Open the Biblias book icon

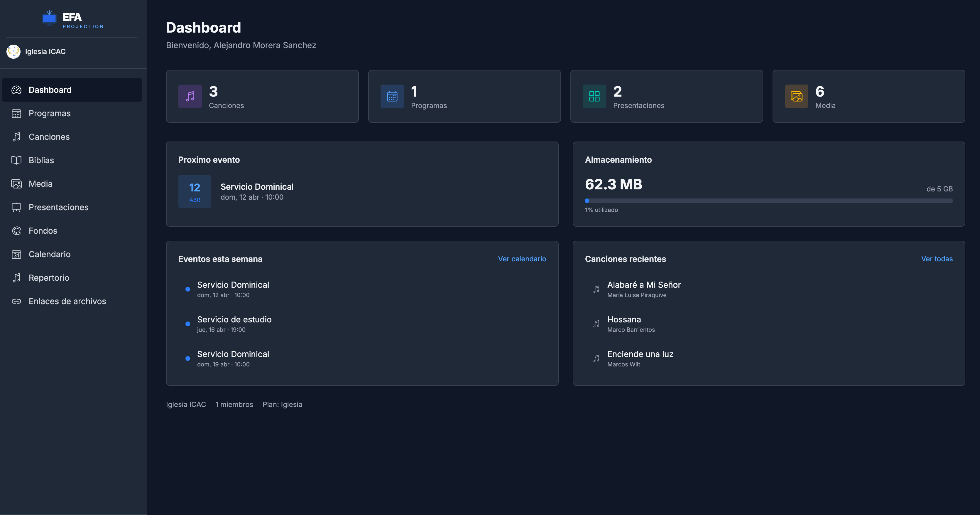point(16,160)
